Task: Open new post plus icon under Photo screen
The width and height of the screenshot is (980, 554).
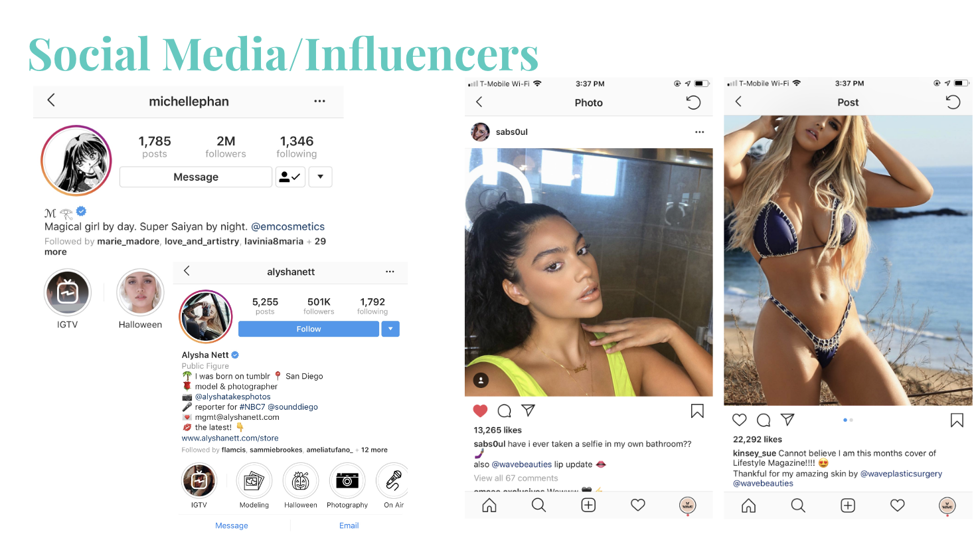Action: [x=588, y=506]
